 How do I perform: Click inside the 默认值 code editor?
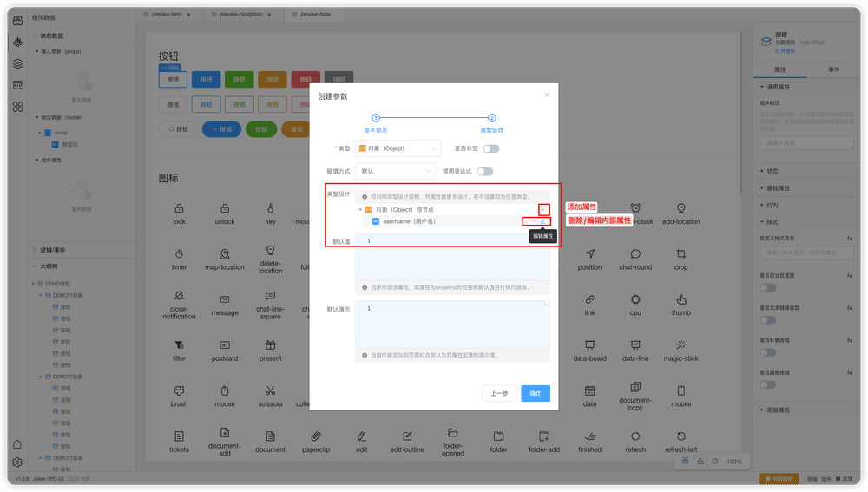click(x=452, y=257)
